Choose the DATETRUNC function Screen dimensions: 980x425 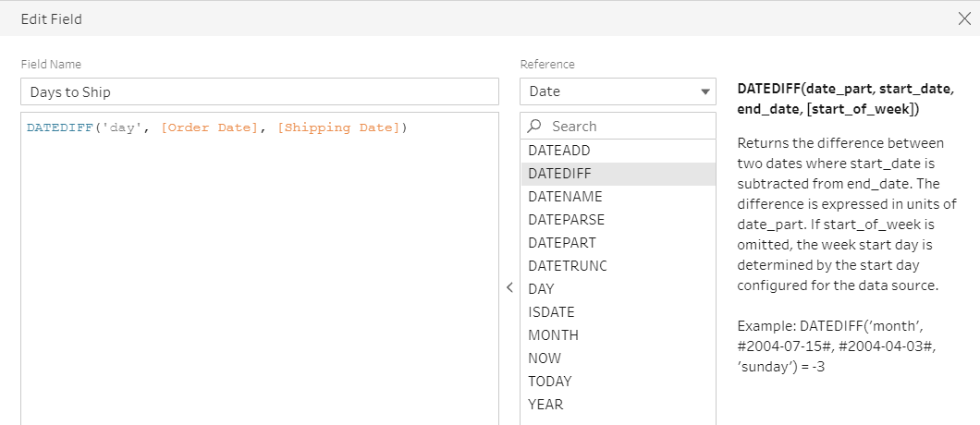(x=567, y=265)
